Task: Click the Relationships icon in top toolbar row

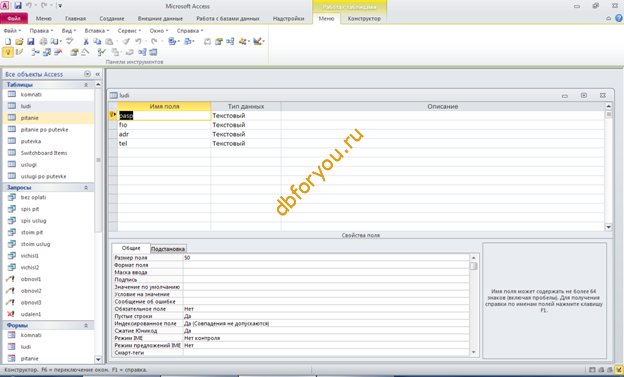Action: pyautogui.click(x=230, y=41)
